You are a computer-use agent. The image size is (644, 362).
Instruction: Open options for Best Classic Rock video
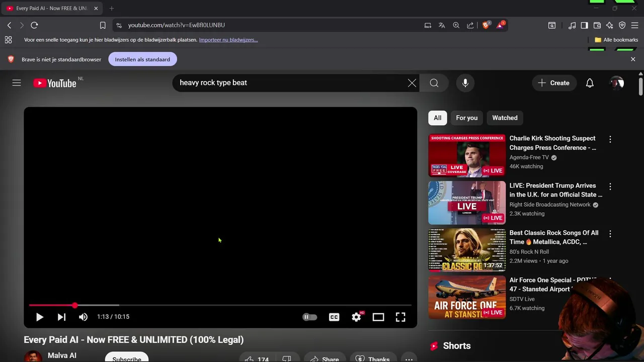tap(610, 234)
